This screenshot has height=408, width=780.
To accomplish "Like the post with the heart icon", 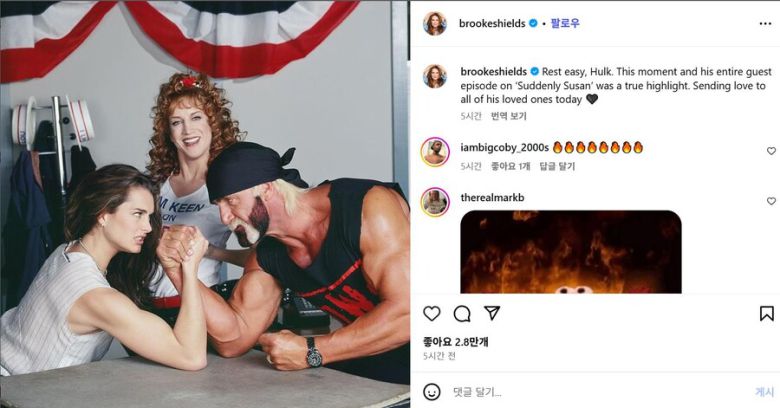I will [432, 313].
